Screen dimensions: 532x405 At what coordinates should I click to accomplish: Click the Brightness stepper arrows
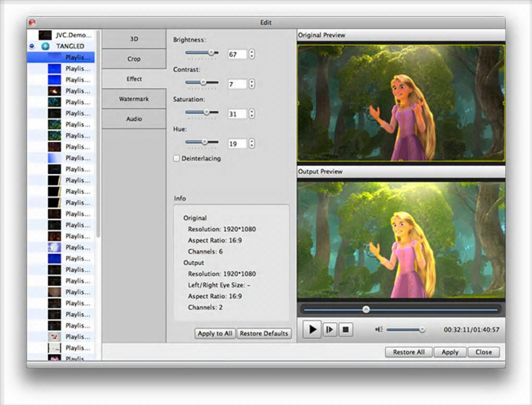pos(251,54)
